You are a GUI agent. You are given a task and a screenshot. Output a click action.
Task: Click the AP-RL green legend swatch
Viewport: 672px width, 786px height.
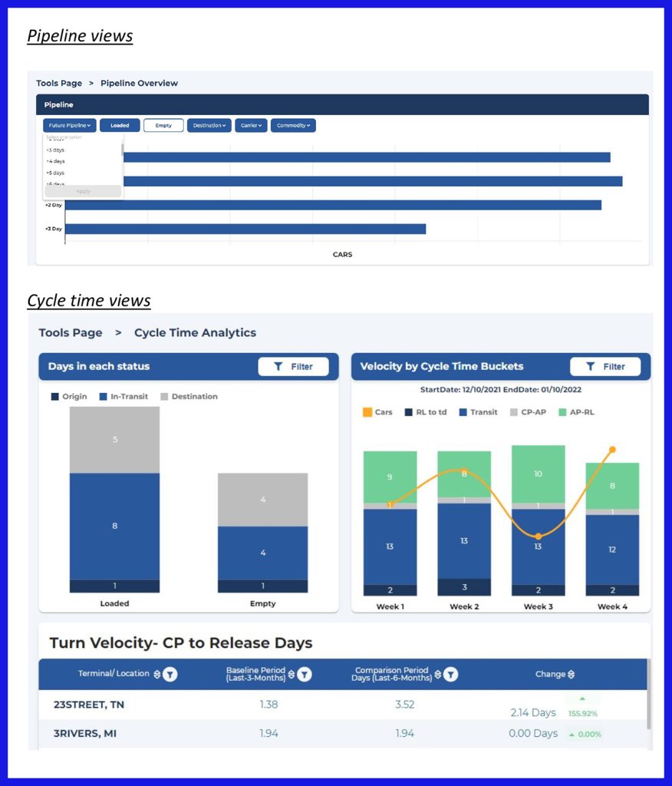pyautogui.click(x=562, y=412)
